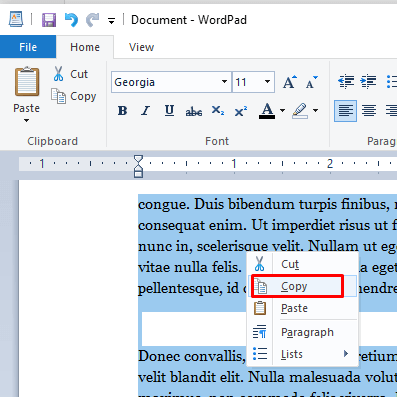This screenshot has height=397, width=397.
Task: Click clipboard paste icon in context menu
Action: [260, 308]
